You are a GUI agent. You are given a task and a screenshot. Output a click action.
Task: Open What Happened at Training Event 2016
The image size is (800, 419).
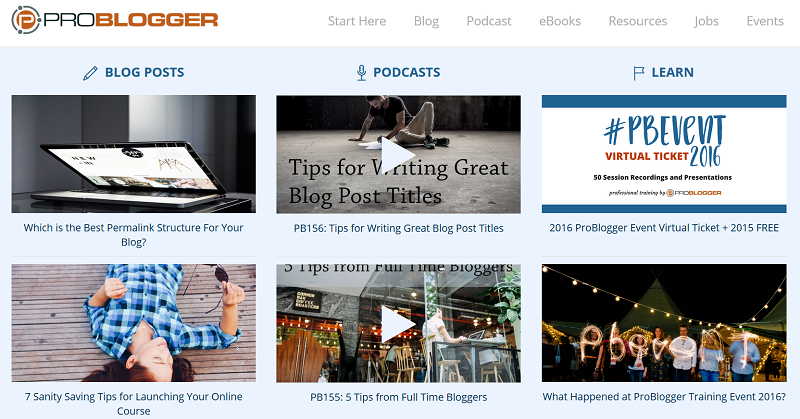click(664, 397)
